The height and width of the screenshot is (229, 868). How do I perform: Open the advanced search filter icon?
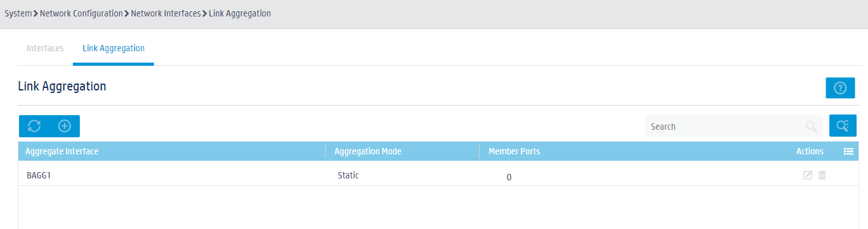[x=843, y=126]
